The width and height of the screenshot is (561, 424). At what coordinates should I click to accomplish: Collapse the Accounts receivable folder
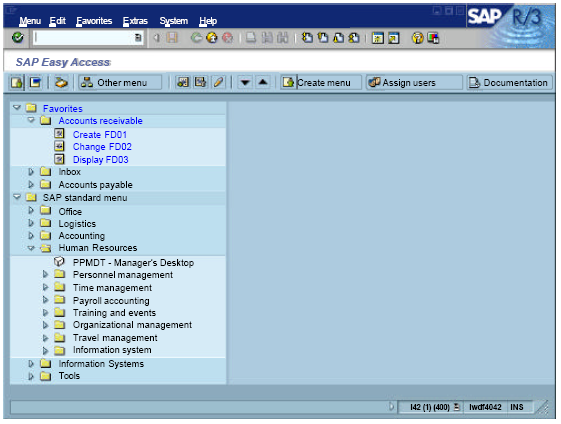coord(31,120)
